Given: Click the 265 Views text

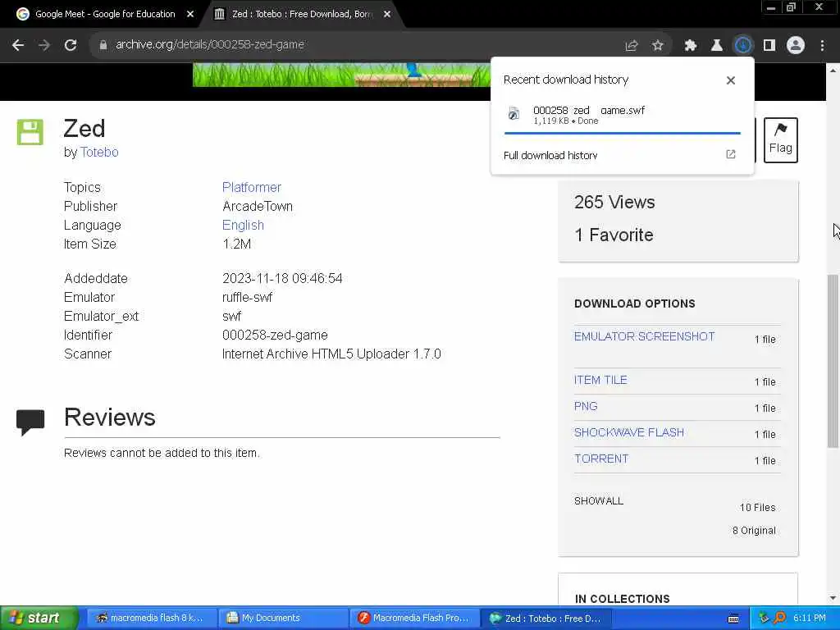Looking at the screenshot, I should (614, 203).
